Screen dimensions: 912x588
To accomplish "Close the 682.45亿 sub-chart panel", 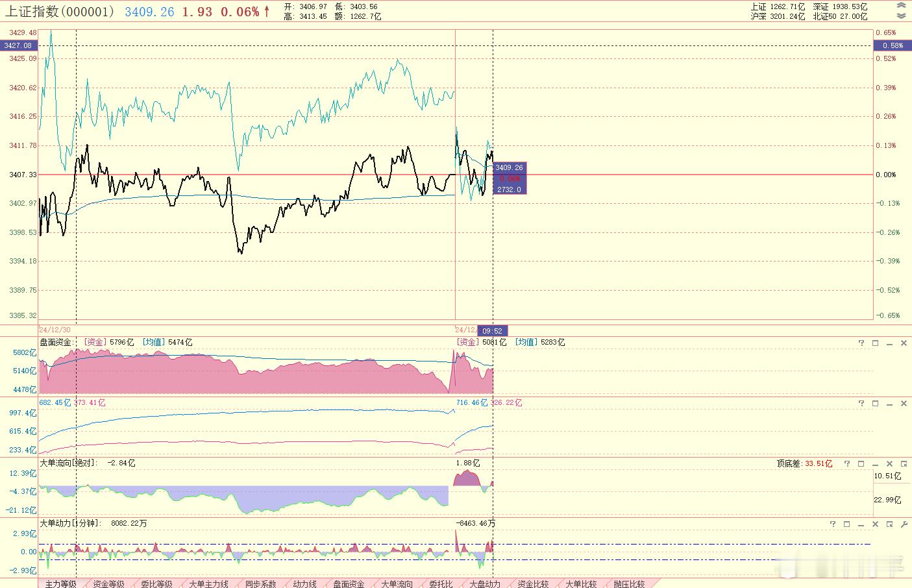I will [x=904, y=403].
